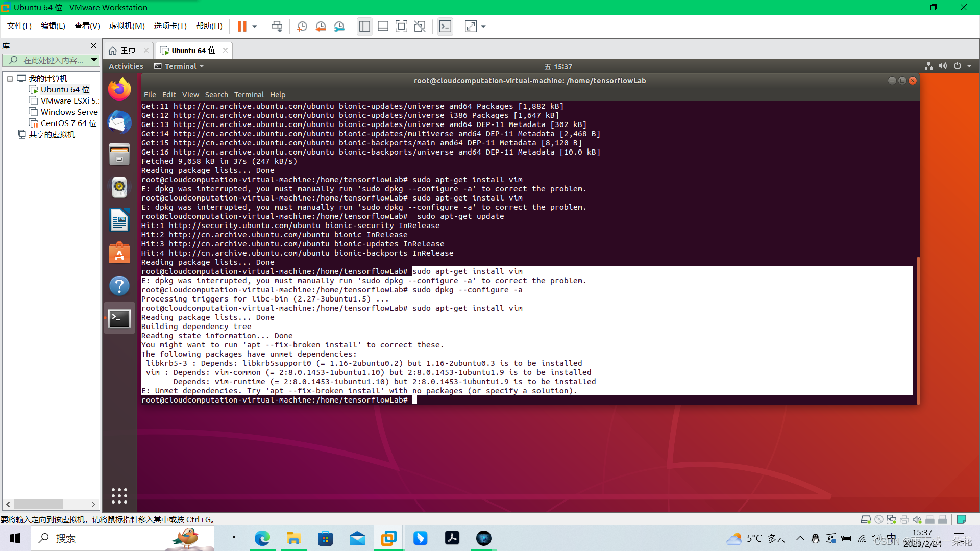Toggle the console view toolbar button

[445, 26]
